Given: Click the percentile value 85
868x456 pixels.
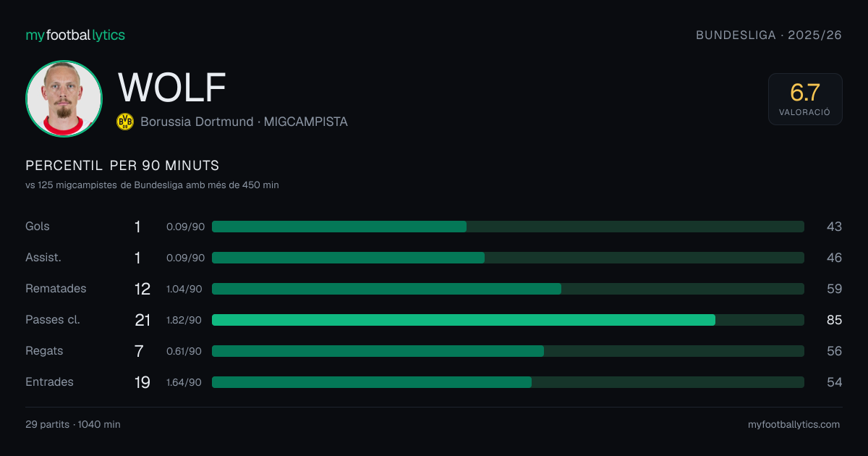Looking at the screenshot, I should [834, 320].
